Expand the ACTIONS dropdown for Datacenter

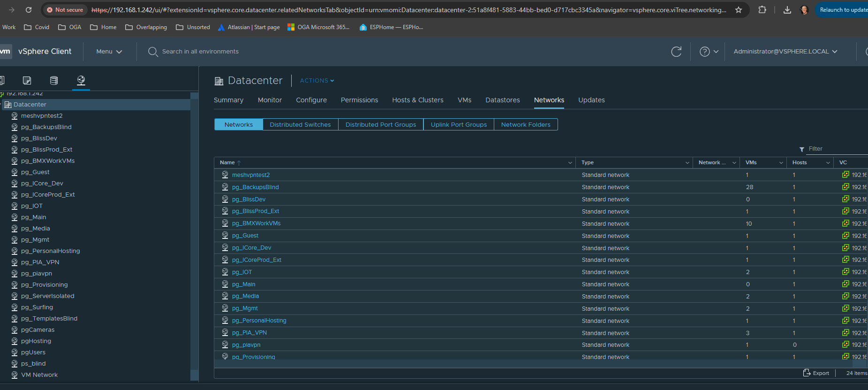point(317,81)
